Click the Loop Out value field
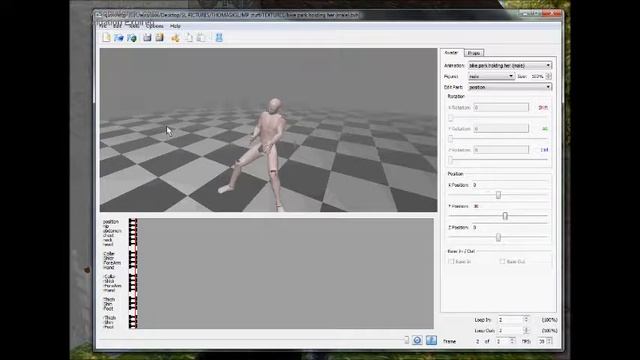This screenshot has height=360, width=640. (x=510, y=330)
